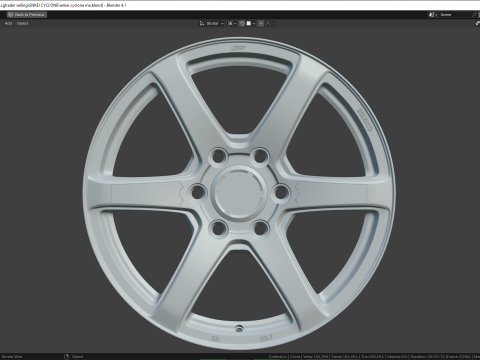
Task: Click the Verts count in status bar
Action: (316, 357)
